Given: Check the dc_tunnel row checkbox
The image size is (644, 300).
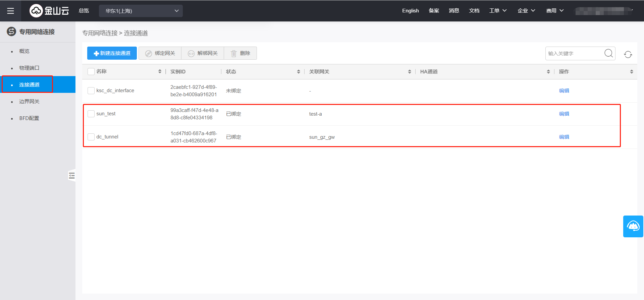Looking at the screenshot, I should click(91, 137).
